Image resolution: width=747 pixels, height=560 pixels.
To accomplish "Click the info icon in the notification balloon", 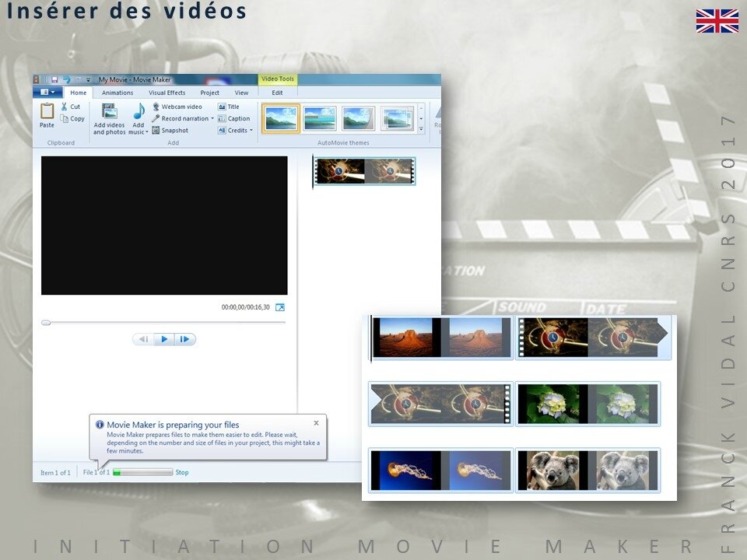I will click(x=100, y=425).
